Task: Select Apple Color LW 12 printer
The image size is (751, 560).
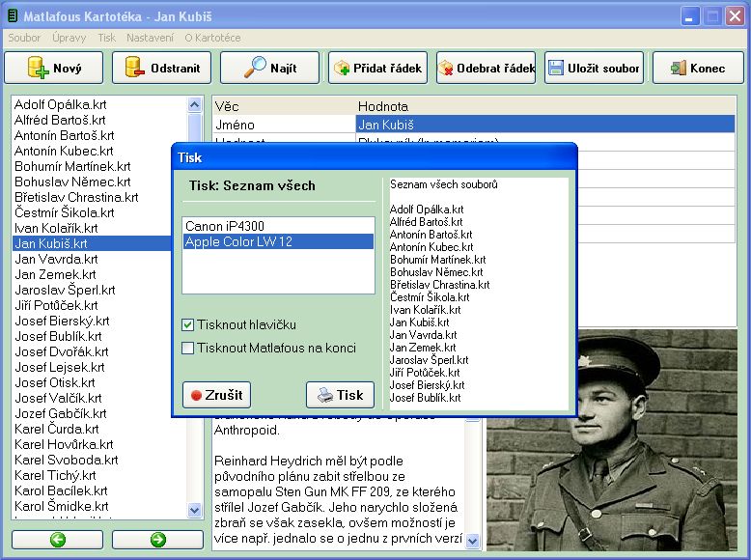Action: [278, 241]
